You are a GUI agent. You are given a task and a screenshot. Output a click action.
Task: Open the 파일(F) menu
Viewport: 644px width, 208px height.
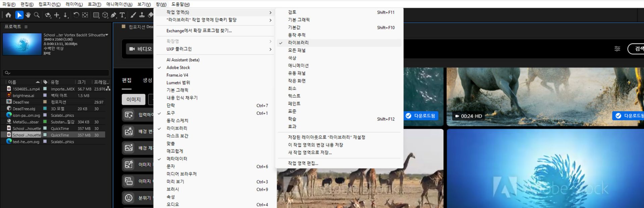point(9,4)
